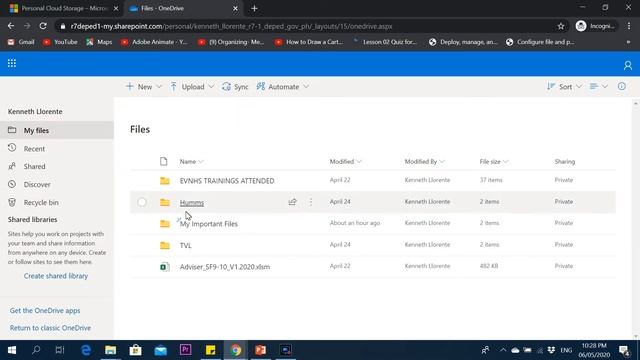This screenshot has width=640, height=360.
Task: Click the Incognito profile indicator
Action: point(595,26)
